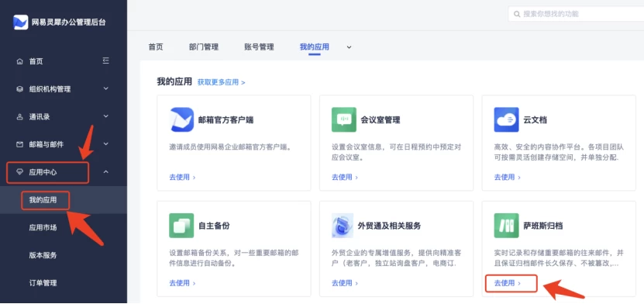This screenshot has height=304, width=644.
Task: Click the 会议室管理 card title
Action: 381,120
